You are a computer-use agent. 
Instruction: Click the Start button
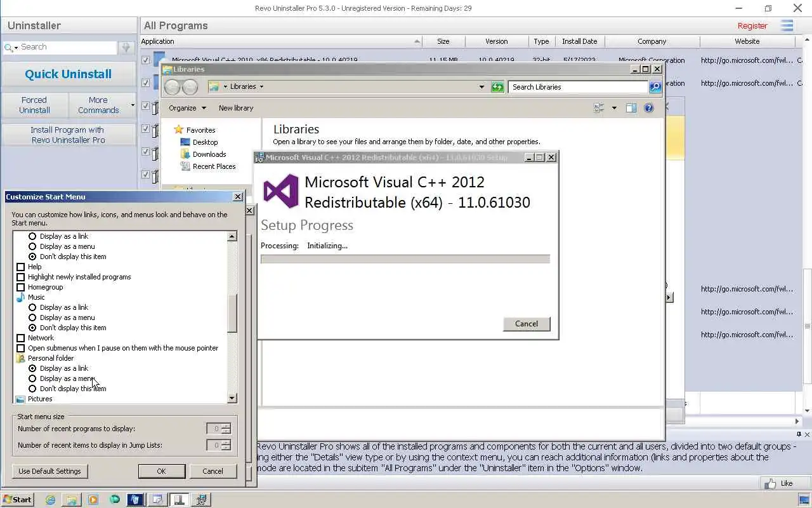17,500
